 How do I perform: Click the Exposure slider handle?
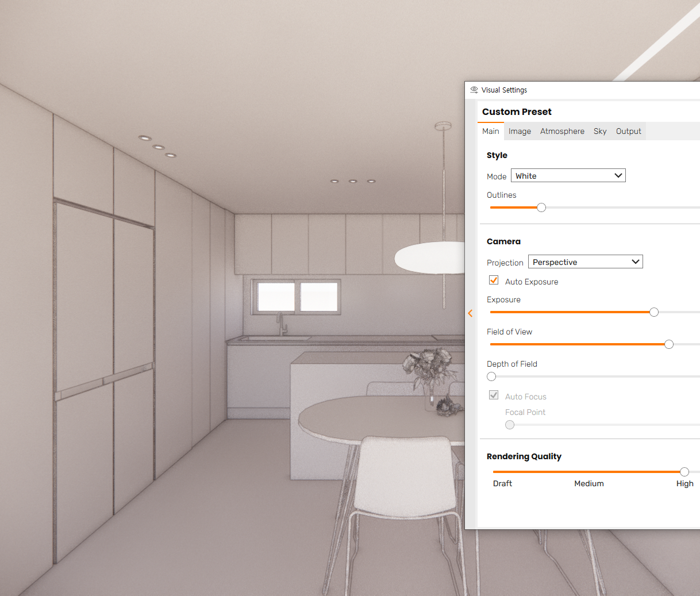pos(654,312)
